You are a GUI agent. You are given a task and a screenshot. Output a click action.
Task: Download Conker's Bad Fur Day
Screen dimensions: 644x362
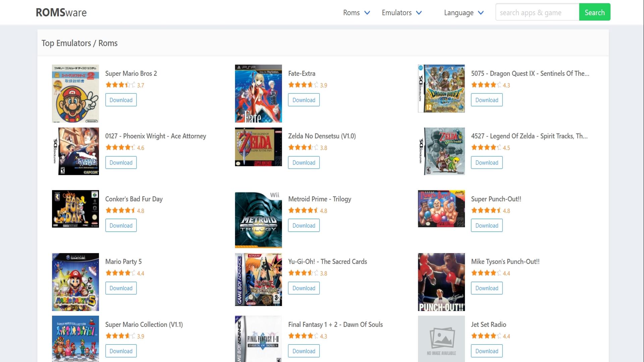[x=121, y=226]
